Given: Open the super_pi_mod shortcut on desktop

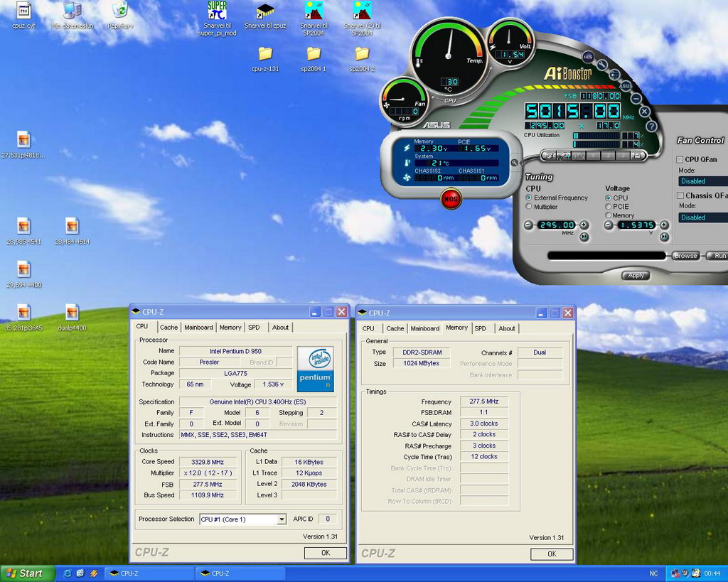Looking at the screenshot, I should click(218, 18).
